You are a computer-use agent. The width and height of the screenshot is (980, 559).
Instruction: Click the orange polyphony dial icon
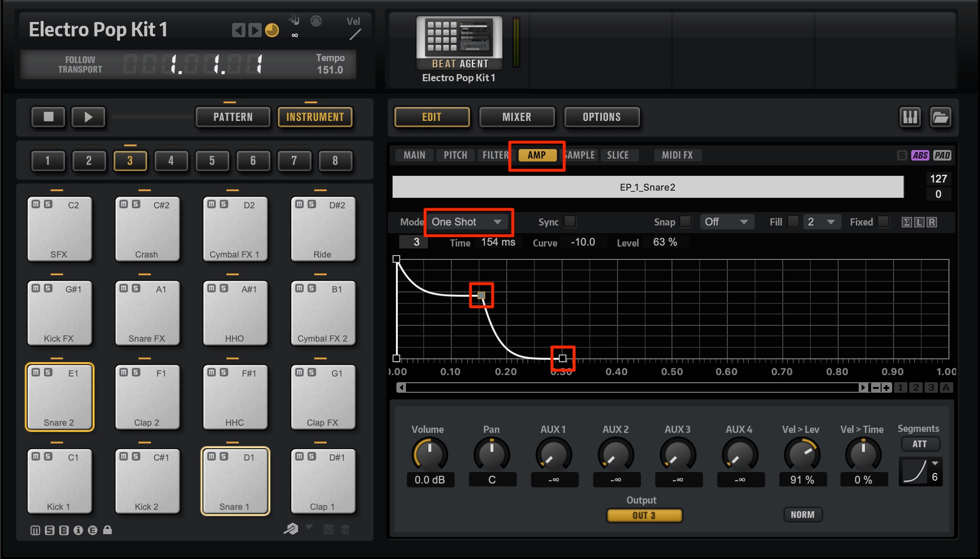pos(272,31)
